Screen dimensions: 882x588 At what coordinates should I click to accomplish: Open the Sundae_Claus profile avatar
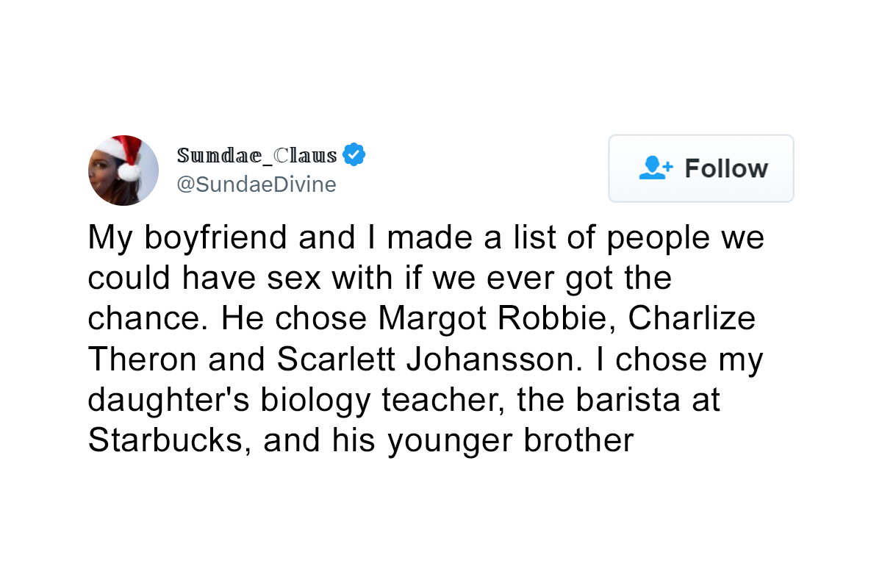[123, 171]
